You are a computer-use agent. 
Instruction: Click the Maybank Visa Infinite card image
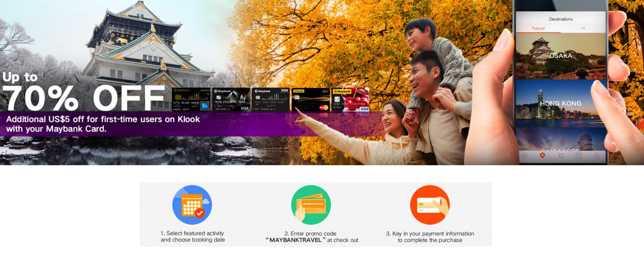coord(231,99)
